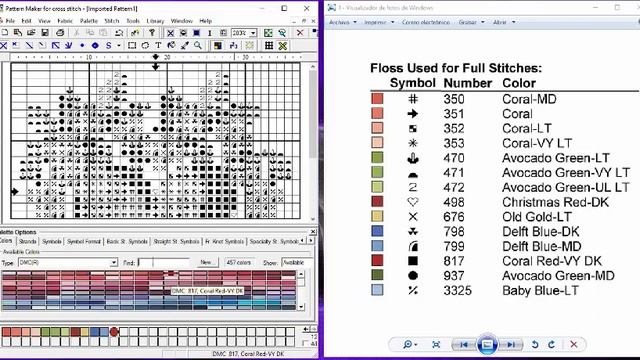
Task: Expand the specialty stitch dropdown arrow
Action: 119,46
